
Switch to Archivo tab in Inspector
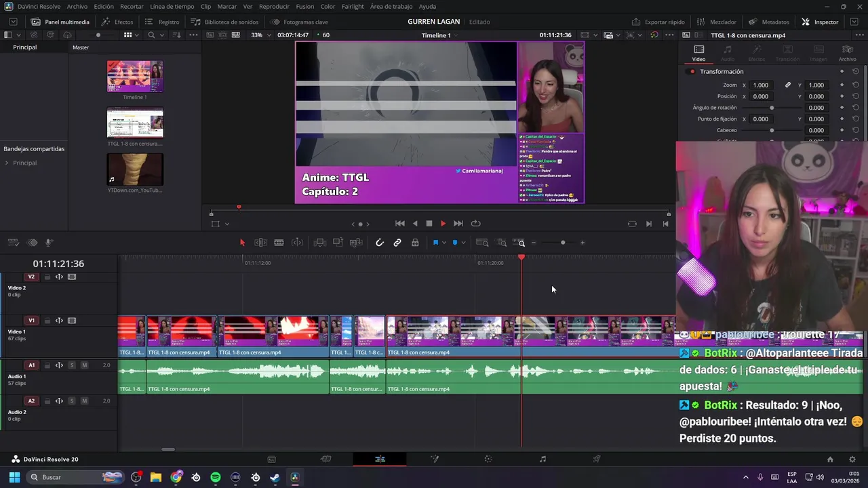848,54
